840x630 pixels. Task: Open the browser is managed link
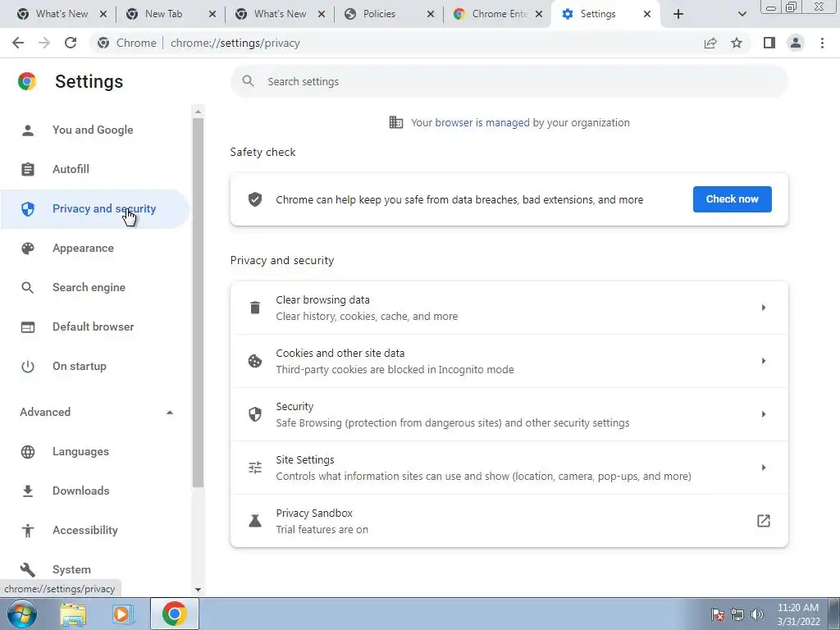(x=482, y=123)
